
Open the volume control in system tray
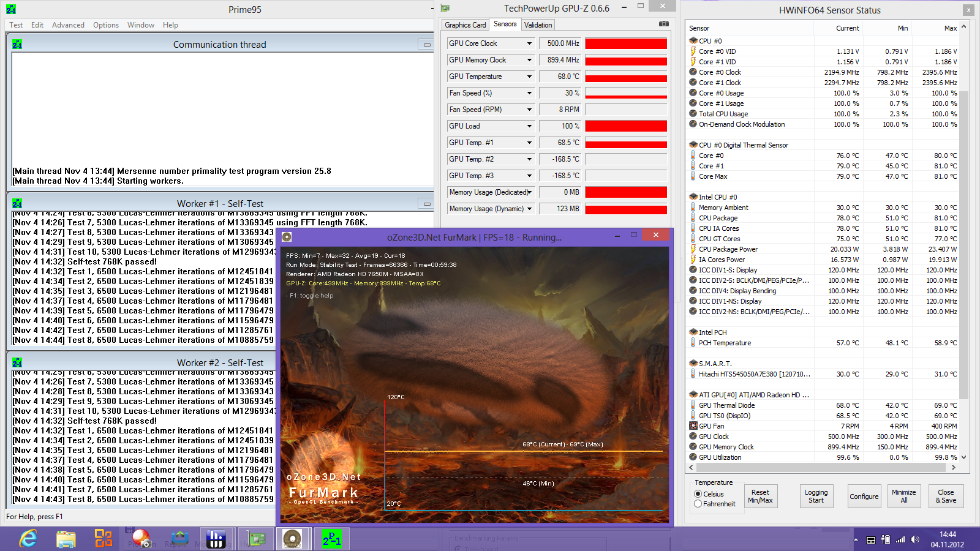click(915, 539)
